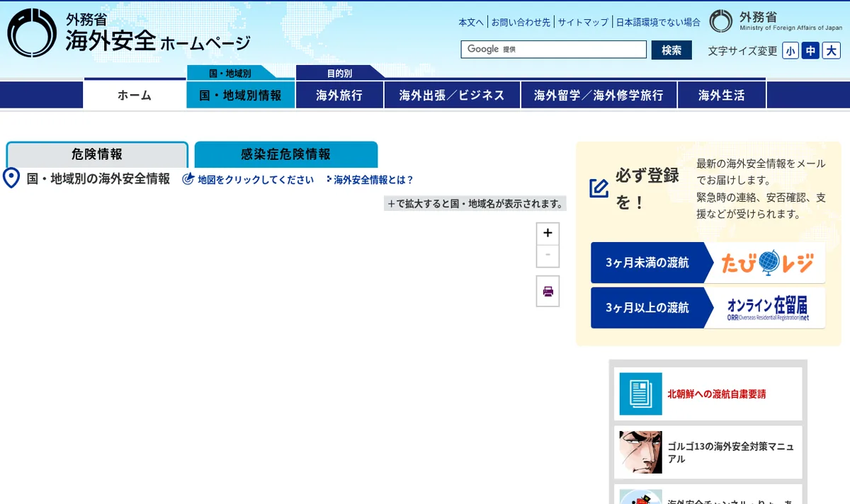Set text size to 中
Image resolution: width=850 pixels, height=504 pixels.
coord(810,50)
